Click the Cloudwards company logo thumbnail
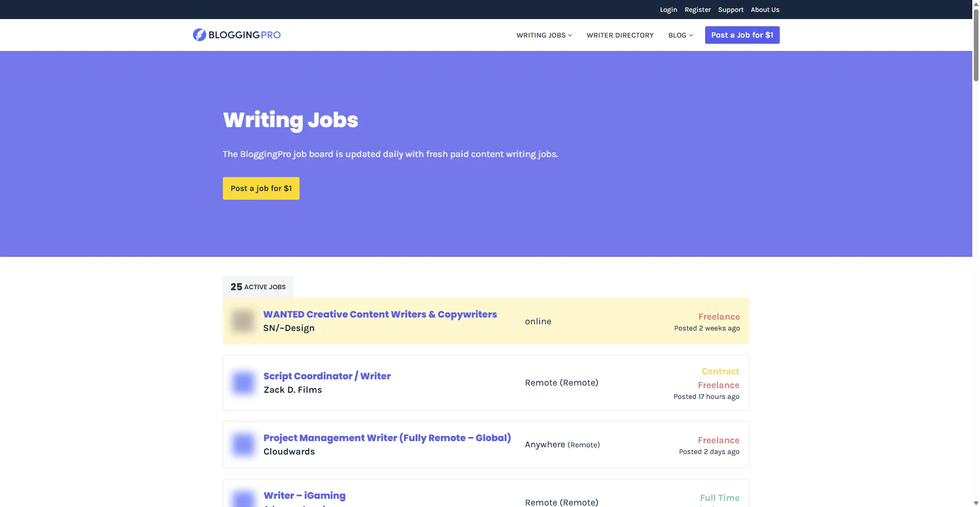The width and height of the screenshot is (980, 507). 243,445
